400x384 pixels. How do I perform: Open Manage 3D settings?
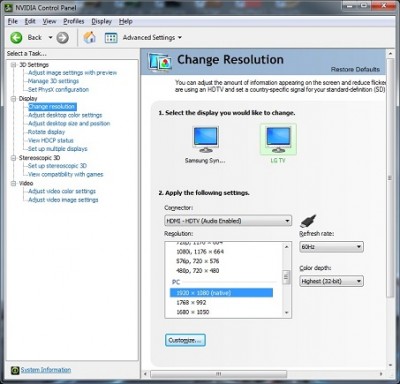click(53, 81)
